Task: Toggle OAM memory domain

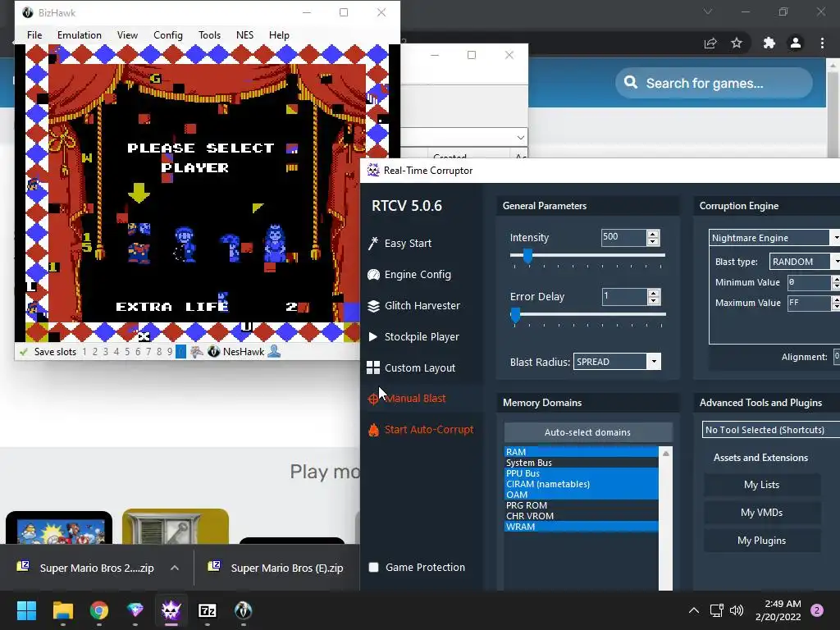Action: [x=582, y=495]
